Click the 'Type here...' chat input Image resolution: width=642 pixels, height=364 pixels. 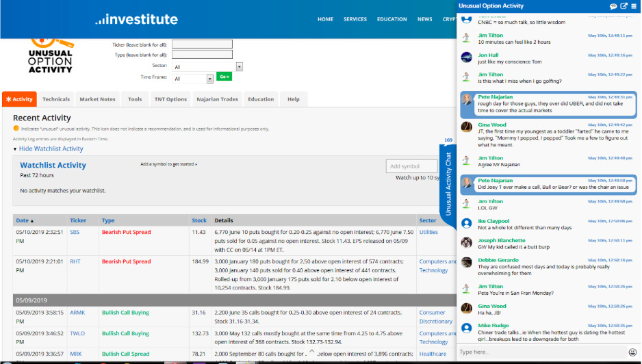click(543, 352)
